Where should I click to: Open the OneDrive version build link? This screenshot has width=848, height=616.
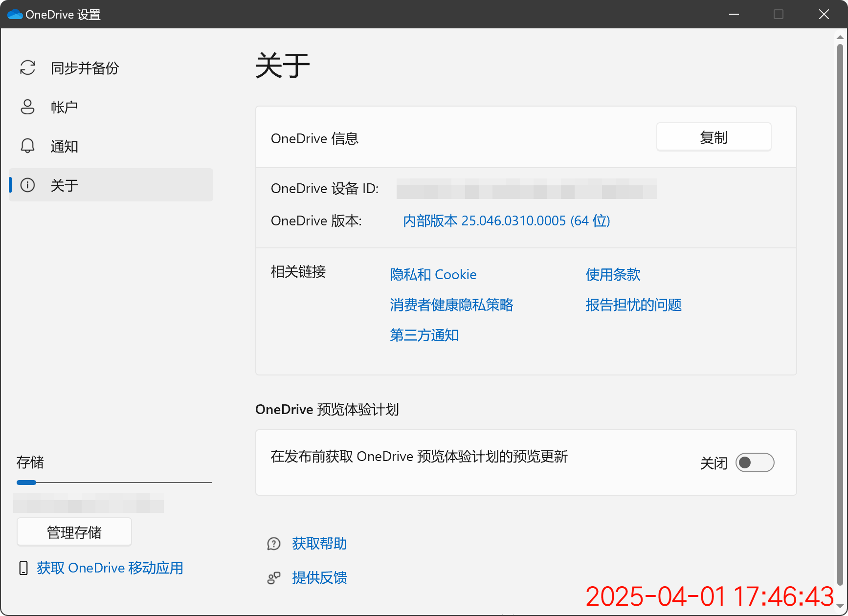[x=506, y=221]
